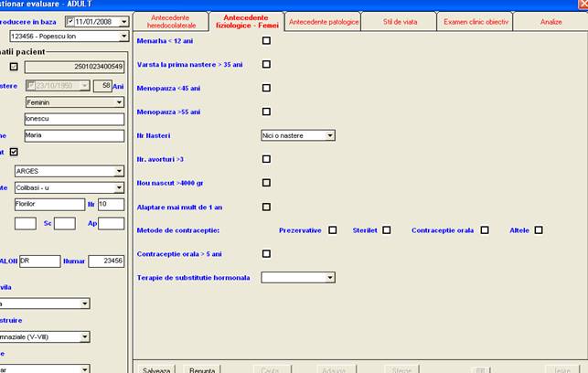
Task: Tick the Menopauza >55 ani checkbox
Action: coord(266,112)
